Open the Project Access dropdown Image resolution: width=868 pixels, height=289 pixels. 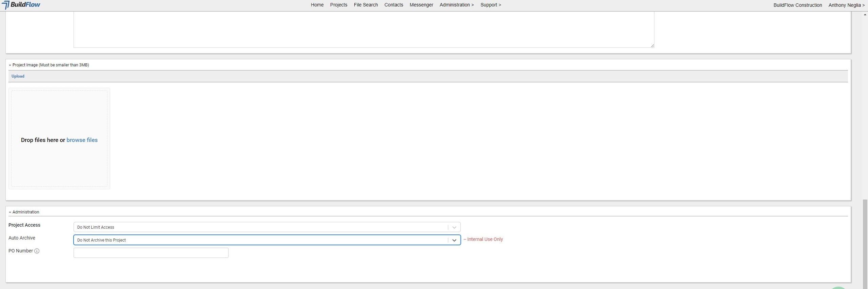(267, 227)
